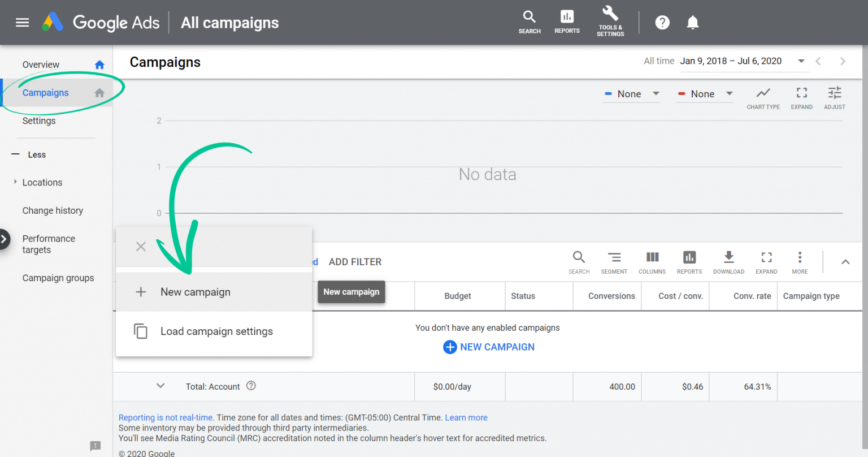Screen dimensions: 868x457
Task: Expand the Locations sidebar section
Action: (x=15, y=182)
